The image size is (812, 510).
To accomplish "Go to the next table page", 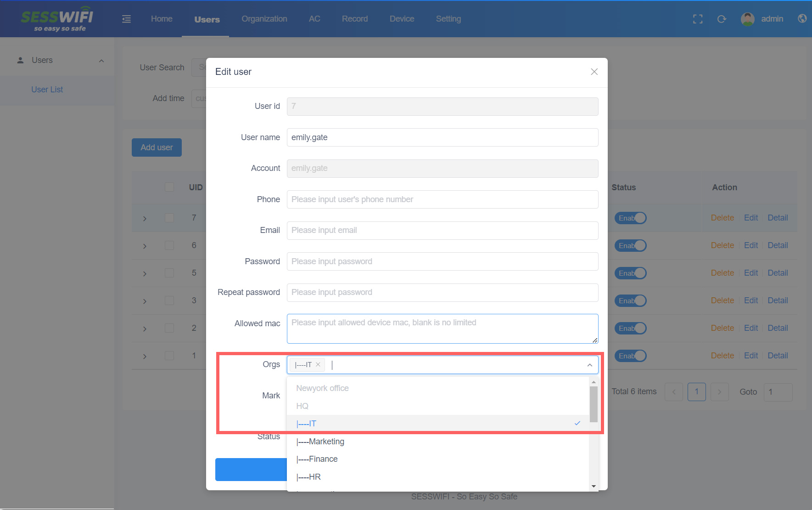I will tap(719, 392).
